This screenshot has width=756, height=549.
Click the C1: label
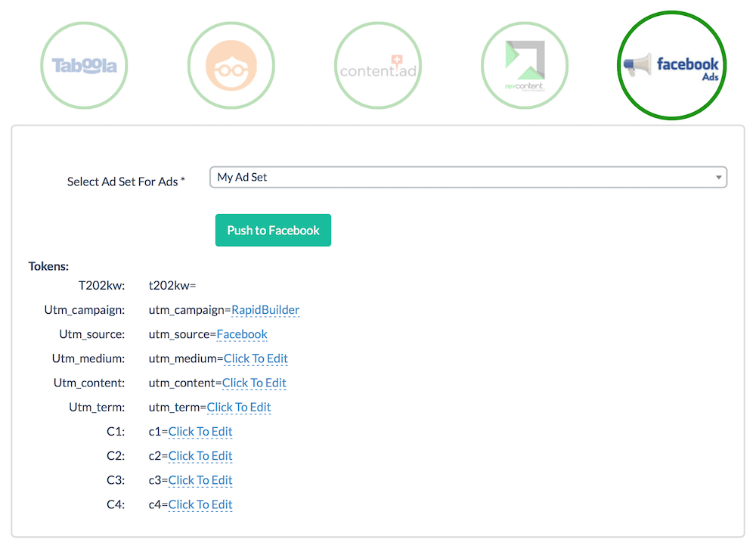click(116, 431)
